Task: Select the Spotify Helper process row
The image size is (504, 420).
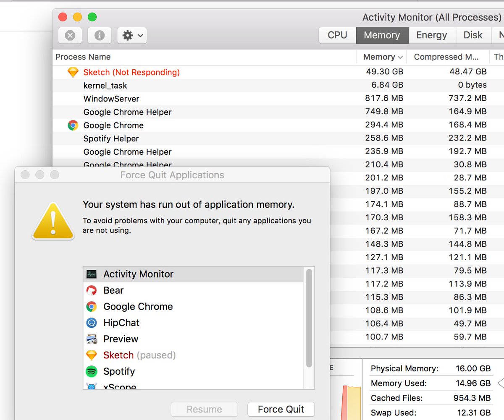Action: (278, 138)
